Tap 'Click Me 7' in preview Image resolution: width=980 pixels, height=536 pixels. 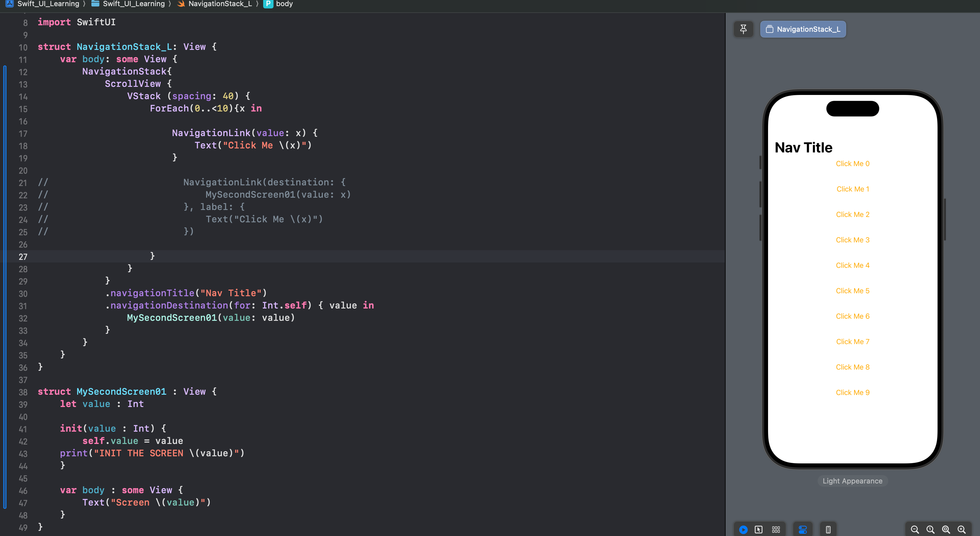click(x=852, y=342)
